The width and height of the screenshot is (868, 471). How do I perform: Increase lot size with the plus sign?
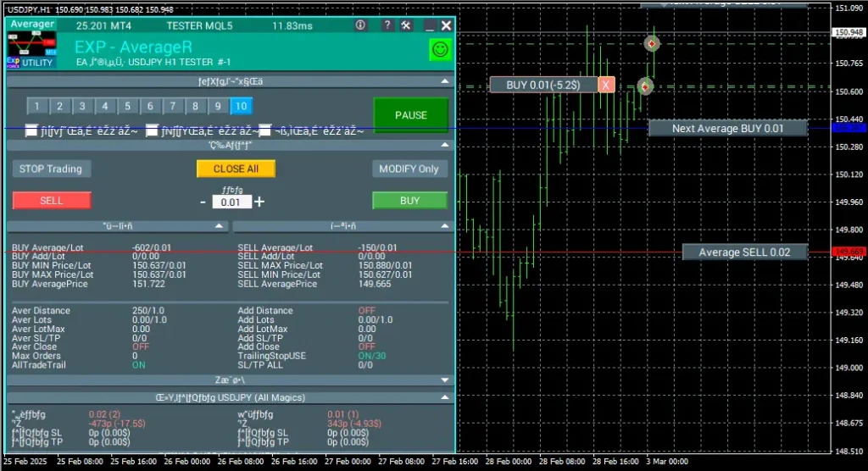pyautogui.click(x=259, y=202)
